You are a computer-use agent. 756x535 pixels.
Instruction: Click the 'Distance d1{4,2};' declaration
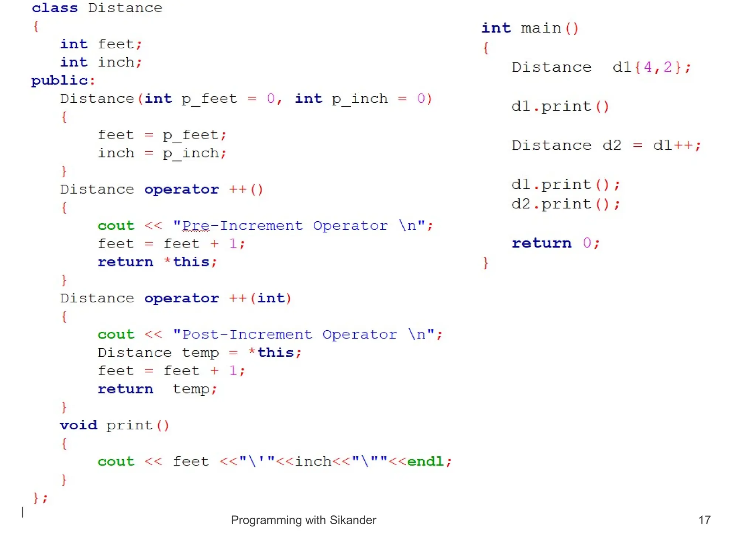[601, 68]
